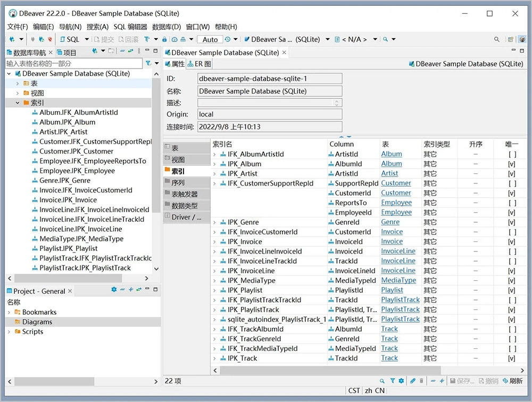Click the filter funnel icon in bottom toolbar
The width and height of the screenshot is (532, 402).
(393, 381)
